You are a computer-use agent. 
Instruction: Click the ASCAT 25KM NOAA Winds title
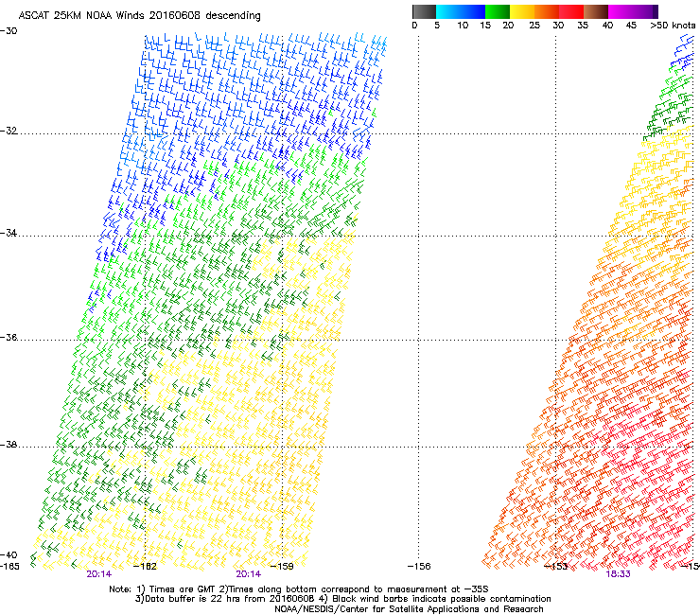[139, 15]
